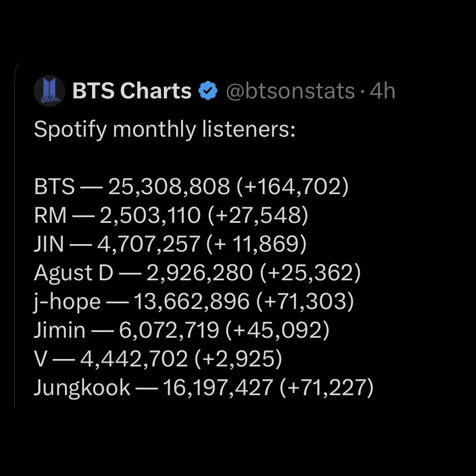Screen dimensions: 476x476
Task: Click the BTS gain figure (+164,702)
Action: 292,187
